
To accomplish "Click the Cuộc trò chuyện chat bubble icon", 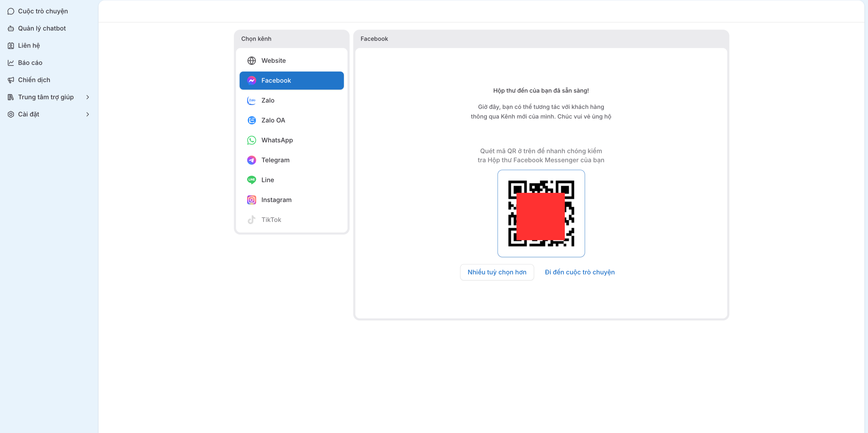I will click(x=11, y=11).
